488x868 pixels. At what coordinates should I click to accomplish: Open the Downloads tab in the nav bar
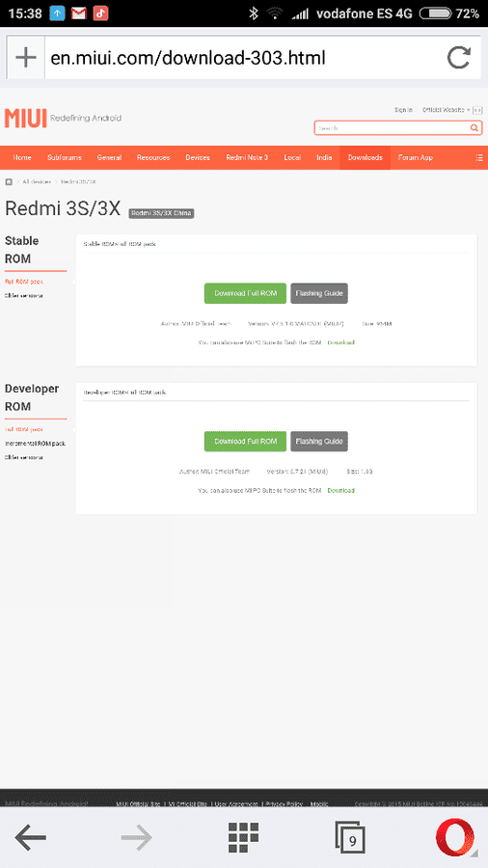tap(366, 158)
